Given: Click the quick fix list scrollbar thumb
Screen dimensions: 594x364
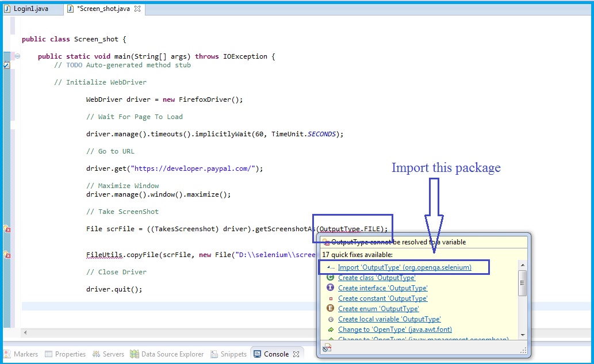Looking at the screenshot, I should coord(522,283).
